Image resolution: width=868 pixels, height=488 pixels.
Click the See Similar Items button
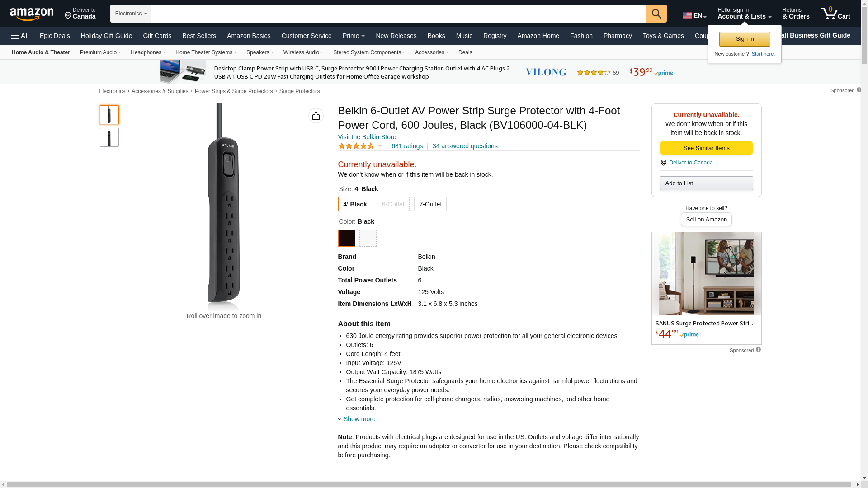coord(706,148)
